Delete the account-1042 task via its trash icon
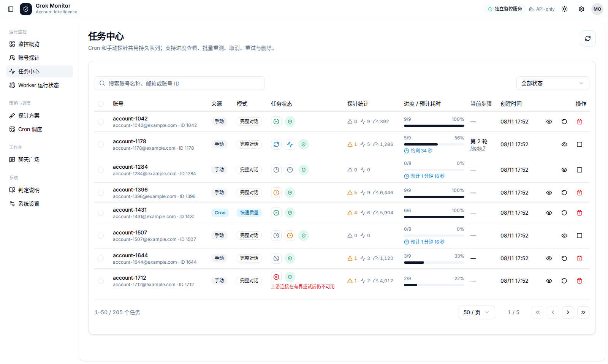608x364 pixels. pos(579,122)
